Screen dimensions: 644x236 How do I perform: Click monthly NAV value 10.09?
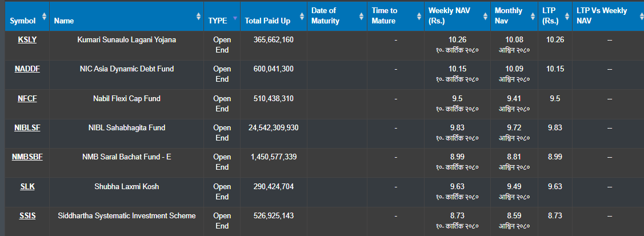[514, 69]
